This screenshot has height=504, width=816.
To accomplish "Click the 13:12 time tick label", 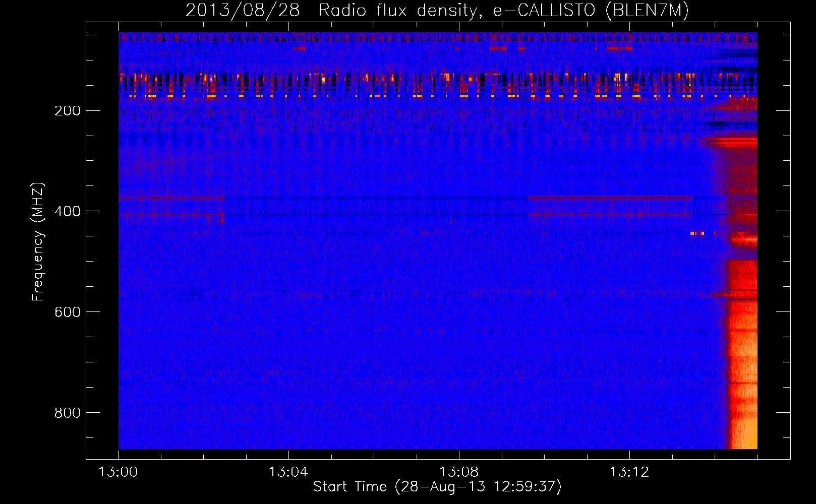I will point(629,472).
